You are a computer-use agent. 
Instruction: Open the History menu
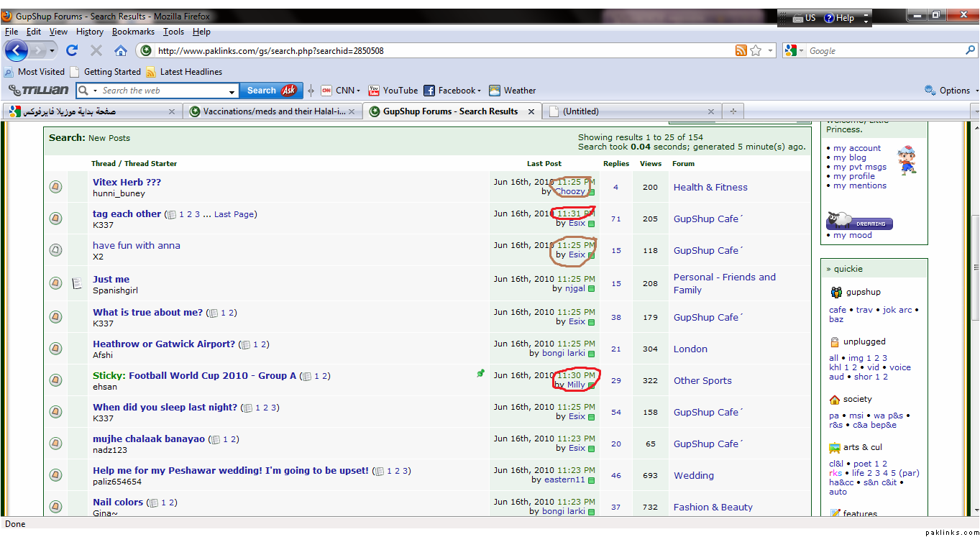(90, 32)
